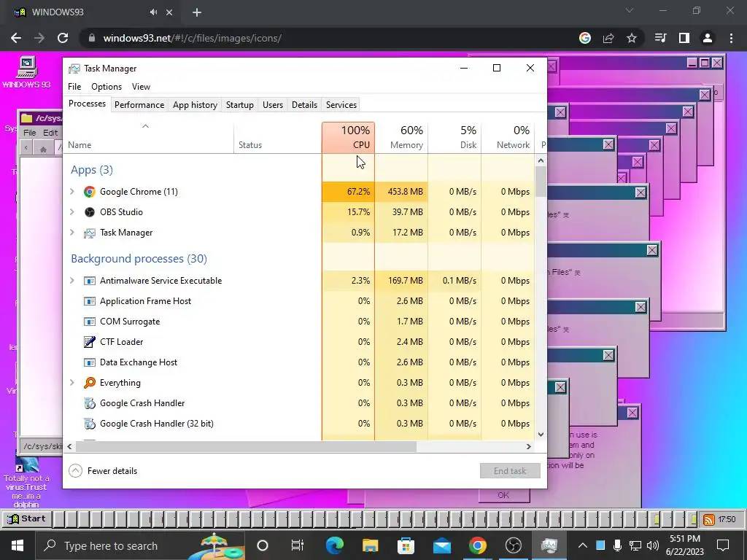The image size is (747, 560).
Task: Click the horizontal scrollbar in Task Manager
Action: pyautogui.click(x=246, y=446)
